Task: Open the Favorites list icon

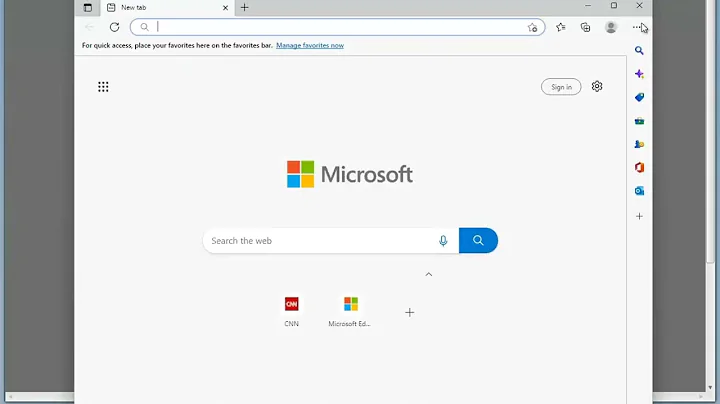Action: [561, 28]
